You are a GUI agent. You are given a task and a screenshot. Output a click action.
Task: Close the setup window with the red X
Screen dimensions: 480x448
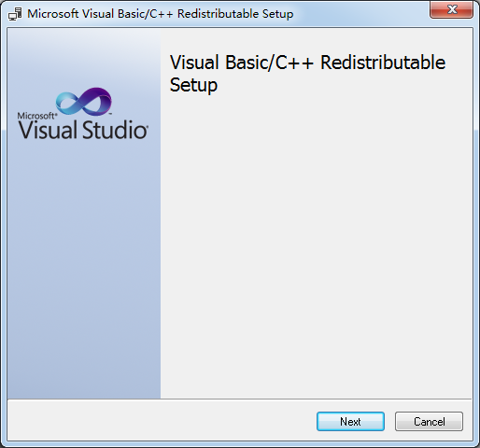click(x=452, y=9)
